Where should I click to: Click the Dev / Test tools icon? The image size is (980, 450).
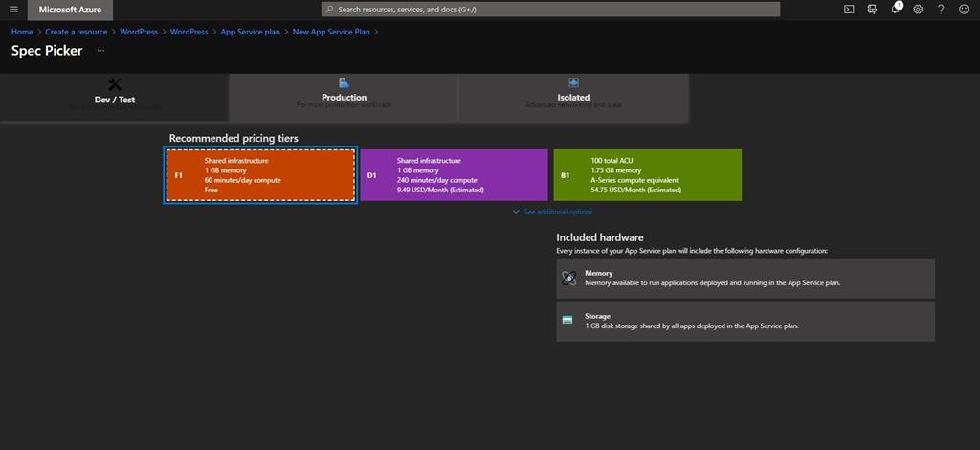(x=115, y=84)
